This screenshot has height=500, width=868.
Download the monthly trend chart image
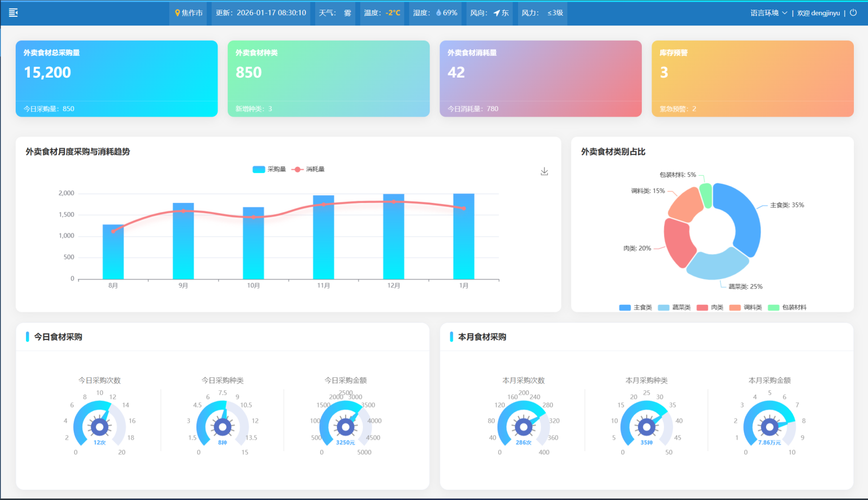[544, 171]
